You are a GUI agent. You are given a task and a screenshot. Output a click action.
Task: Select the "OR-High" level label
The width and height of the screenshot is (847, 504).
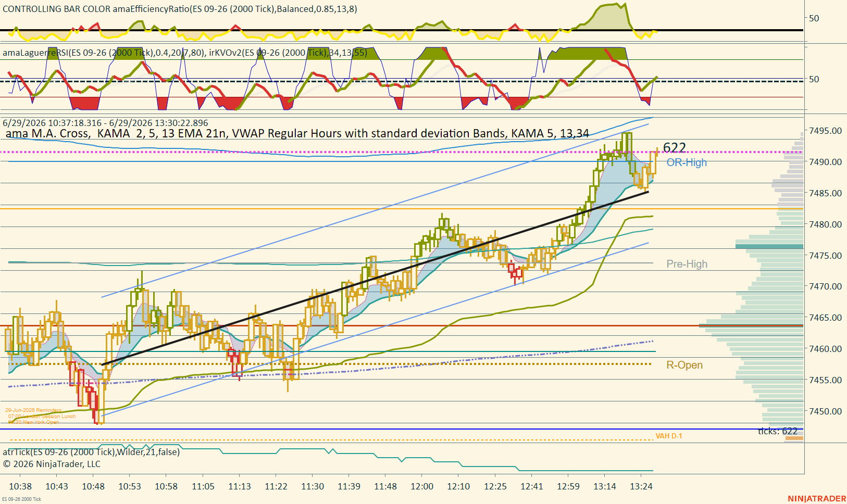(687, 162)
